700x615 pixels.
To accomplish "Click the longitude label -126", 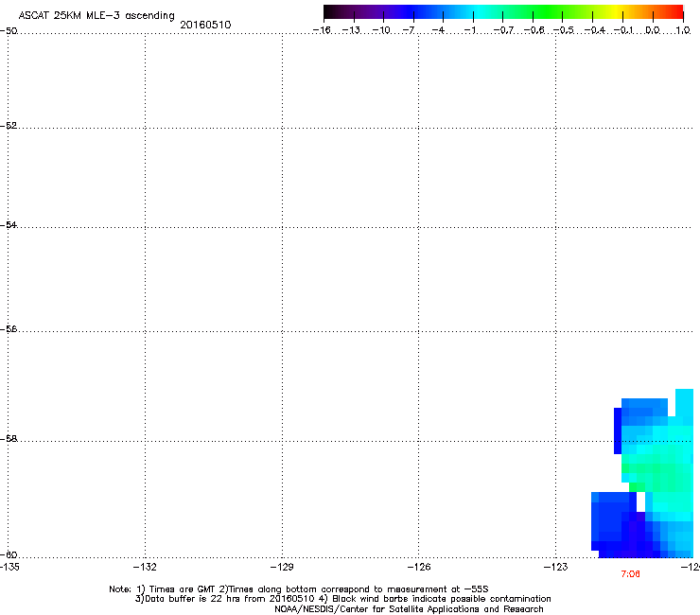I will 419,567.
